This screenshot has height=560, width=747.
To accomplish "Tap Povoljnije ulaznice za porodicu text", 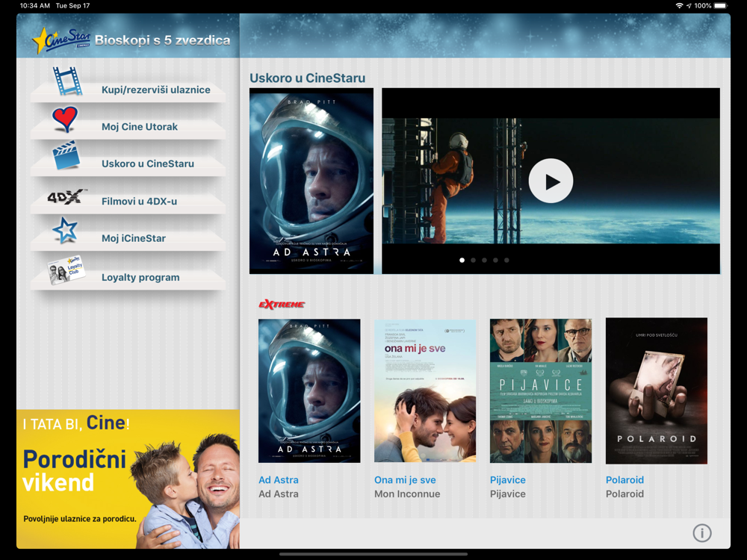I will [80, 519].
